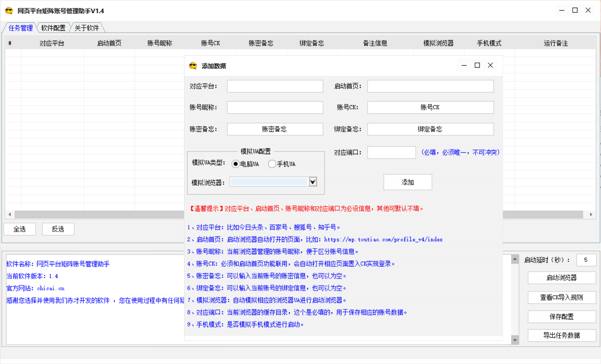The width and height of the screenshot is (601, 364).
Task: Click the sunglasses app icon in main title bar
Action: (9, 11)
